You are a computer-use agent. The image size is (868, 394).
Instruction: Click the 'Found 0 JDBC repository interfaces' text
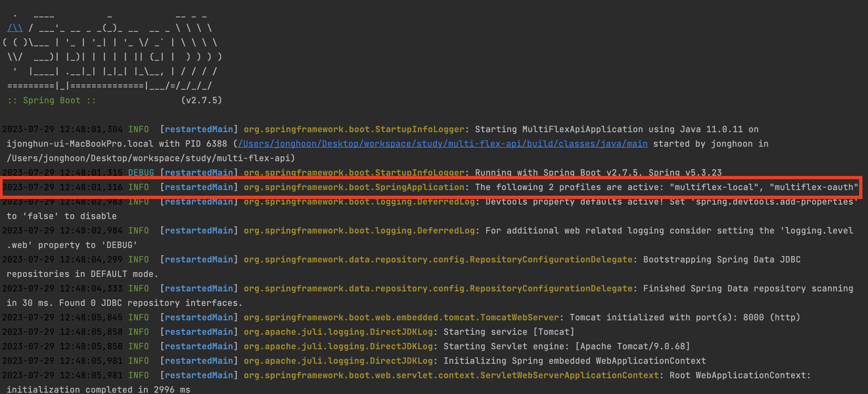150,303
